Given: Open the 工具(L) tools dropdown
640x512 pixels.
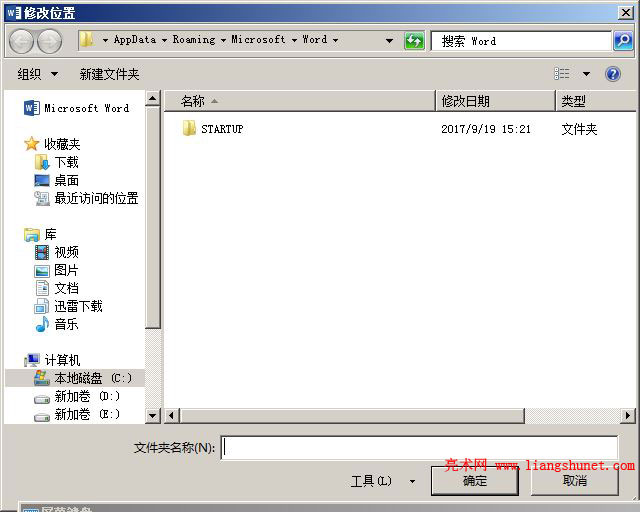Looking at the screenshot, I should pos(382,481).
